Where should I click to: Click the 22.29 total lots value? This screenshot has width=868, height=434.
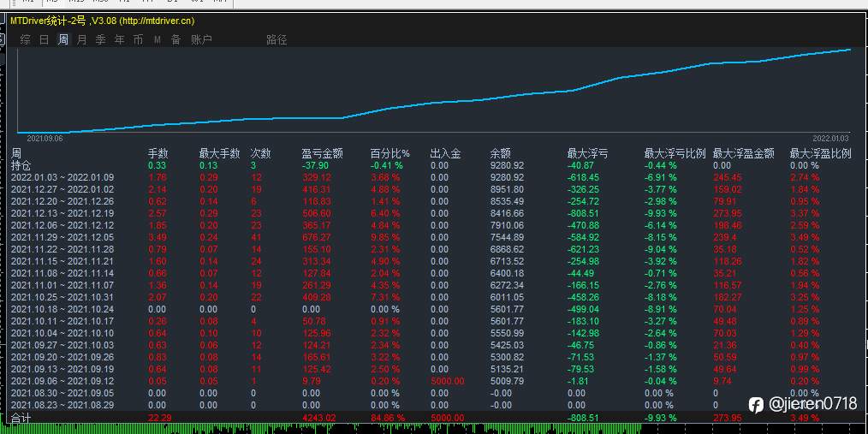(x=158, y=418)
